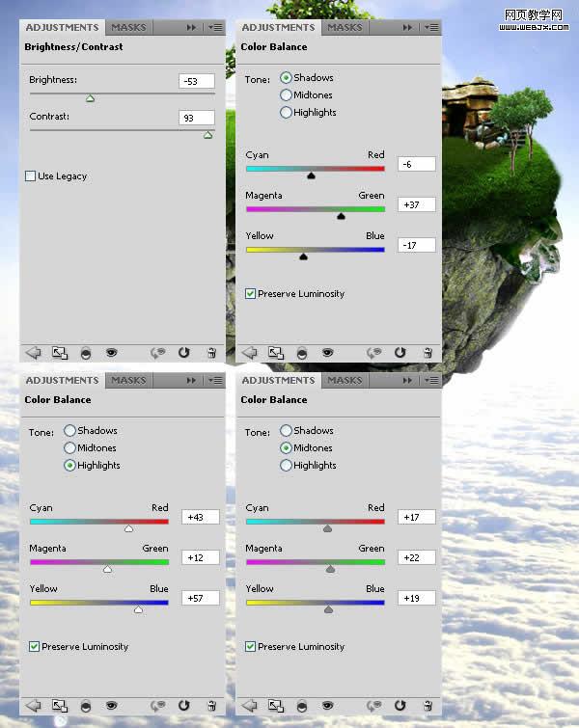Clip to layer icon in Midtones Color Balance panel

302,706
